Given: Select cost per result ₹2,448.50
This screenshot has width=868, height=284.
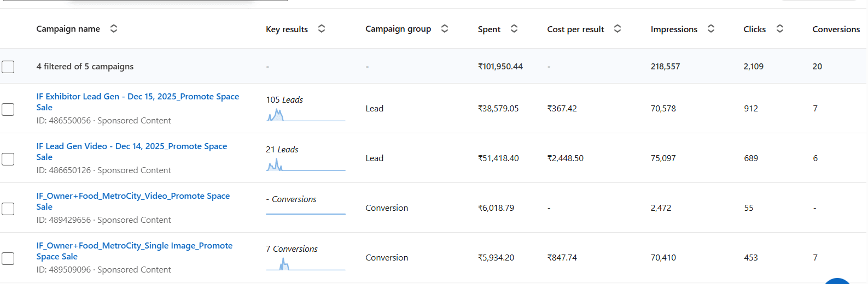Looking at the screenshot, I should [x=565, y=158].
